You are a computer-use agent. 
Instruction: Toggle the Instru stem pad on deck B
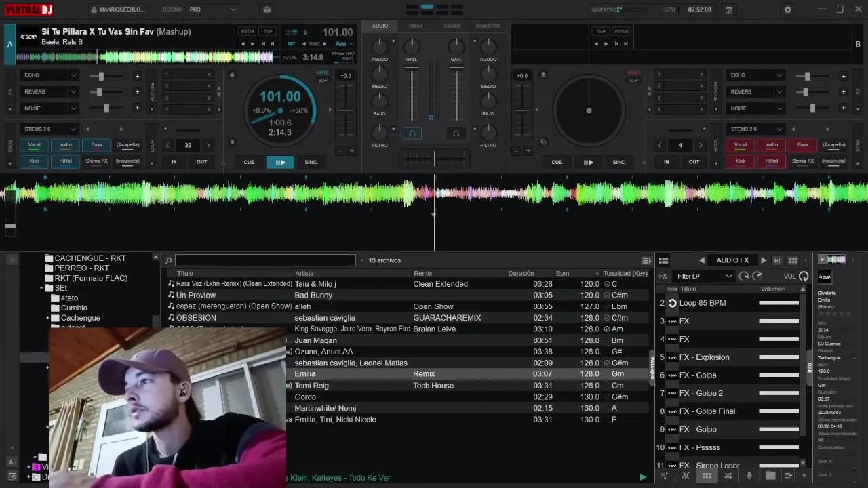tap(772, 145)
